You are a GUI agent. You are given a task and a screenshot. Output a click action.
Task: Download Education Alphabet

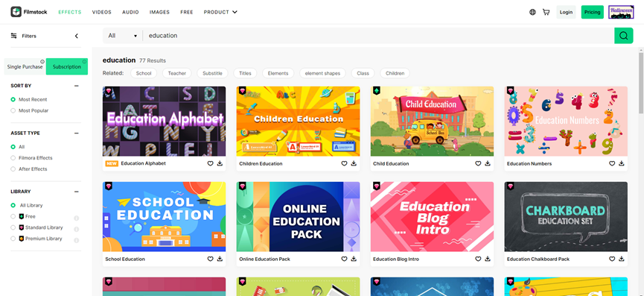tap(220, 163)
